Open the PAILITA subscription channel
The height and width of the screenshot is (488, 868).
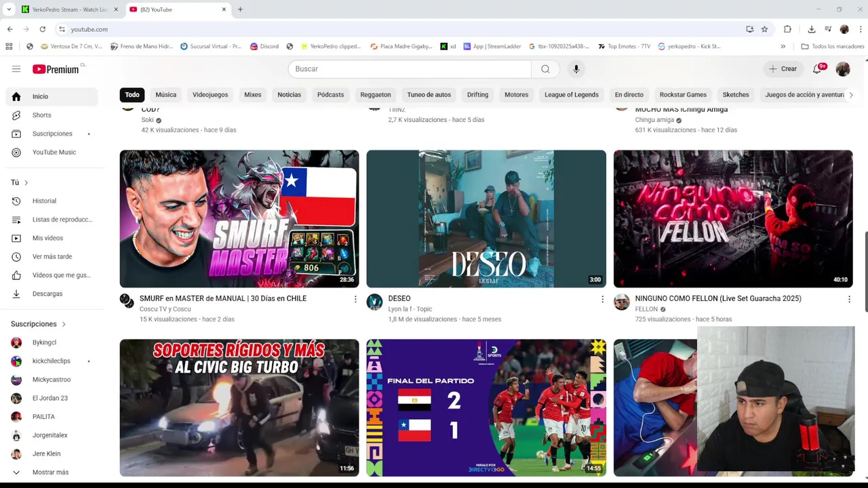52,417
